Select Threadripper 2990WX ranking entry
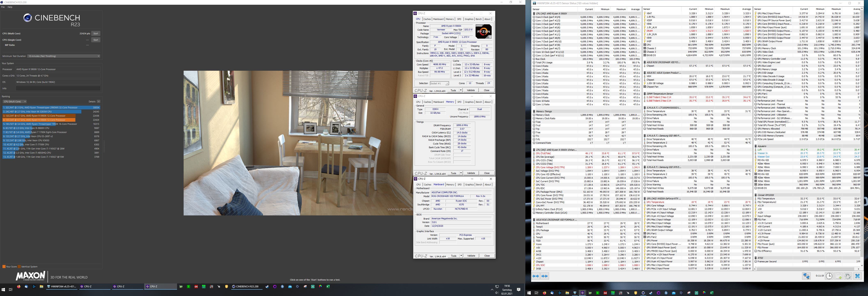This screenshot has height=296, width=868. coord(51,108)
